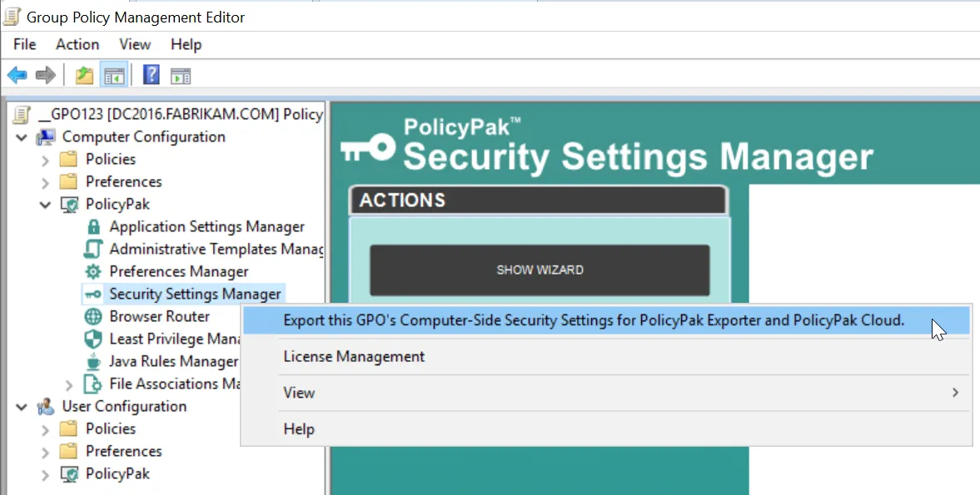Click the Browser Router globe icon

93,316
